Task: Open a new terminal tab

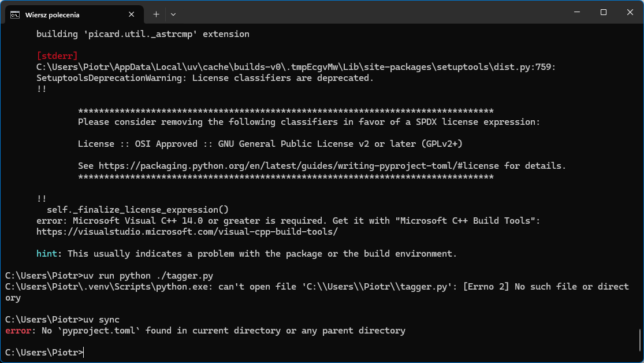Action: tap(156, 14)
